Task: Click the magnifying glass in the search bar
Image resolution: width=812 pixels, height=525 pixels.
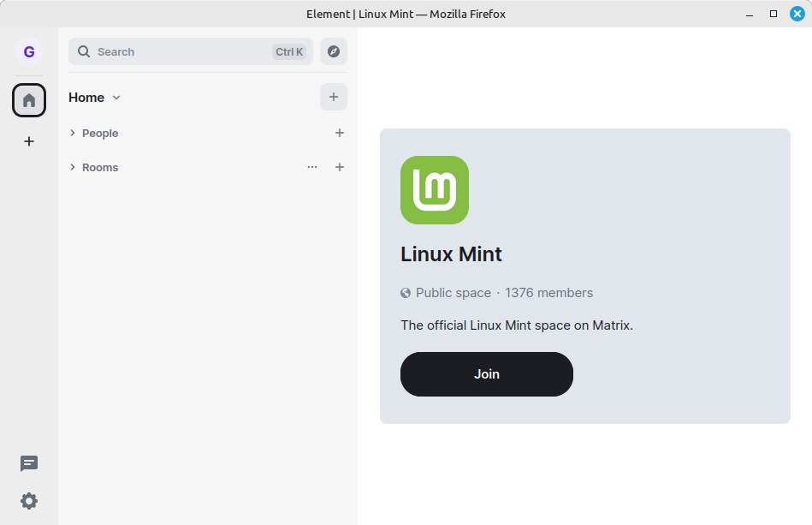Action: coord(83,51)
